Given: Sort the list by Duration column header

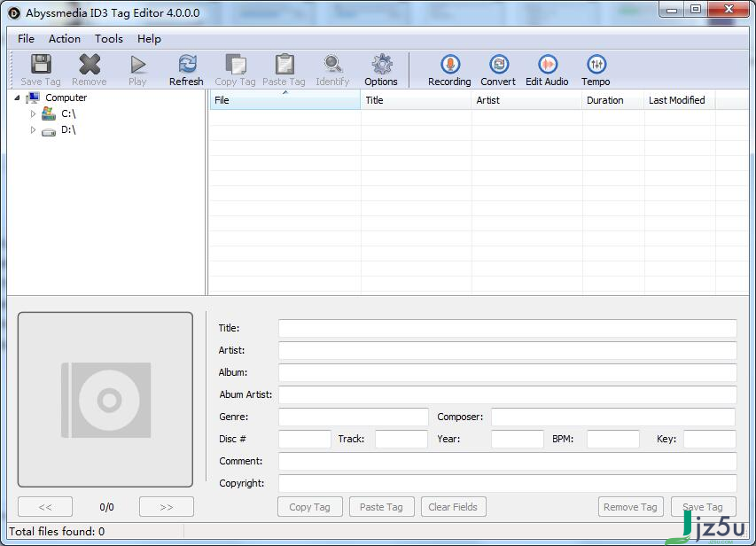Looking at the screenshot, I should (x=613, y=100).
